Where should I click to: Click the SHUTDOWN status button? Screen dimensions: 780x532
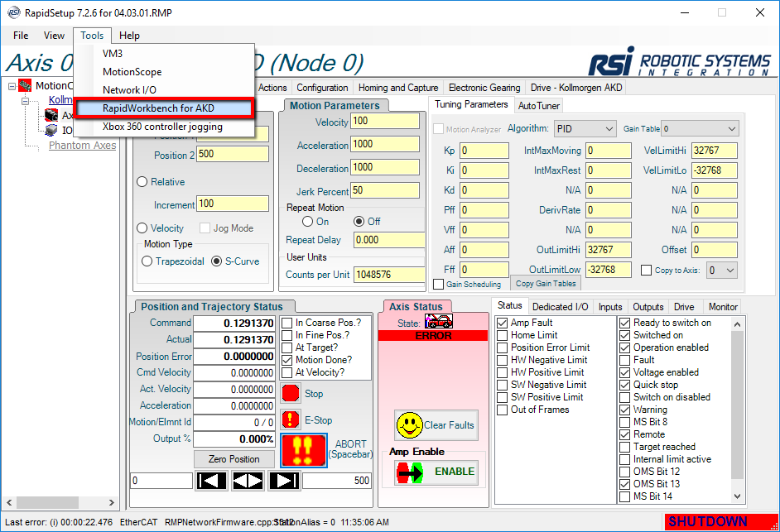point(721,521)
